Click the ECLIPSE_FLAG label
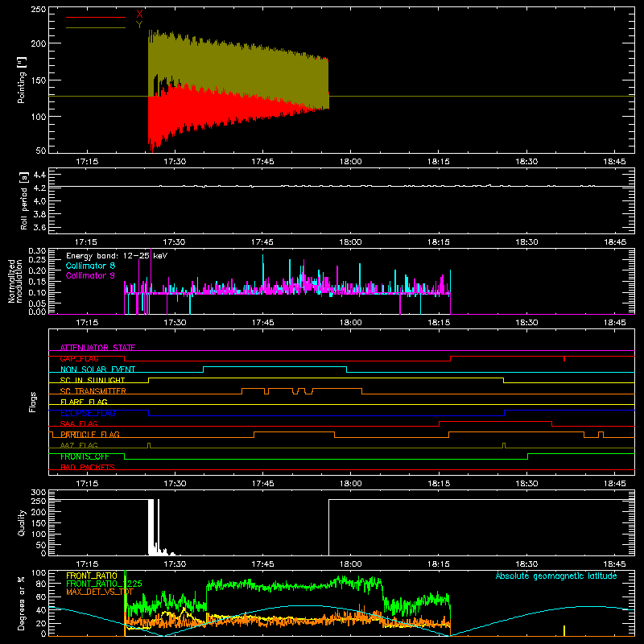 pos(88,413)
